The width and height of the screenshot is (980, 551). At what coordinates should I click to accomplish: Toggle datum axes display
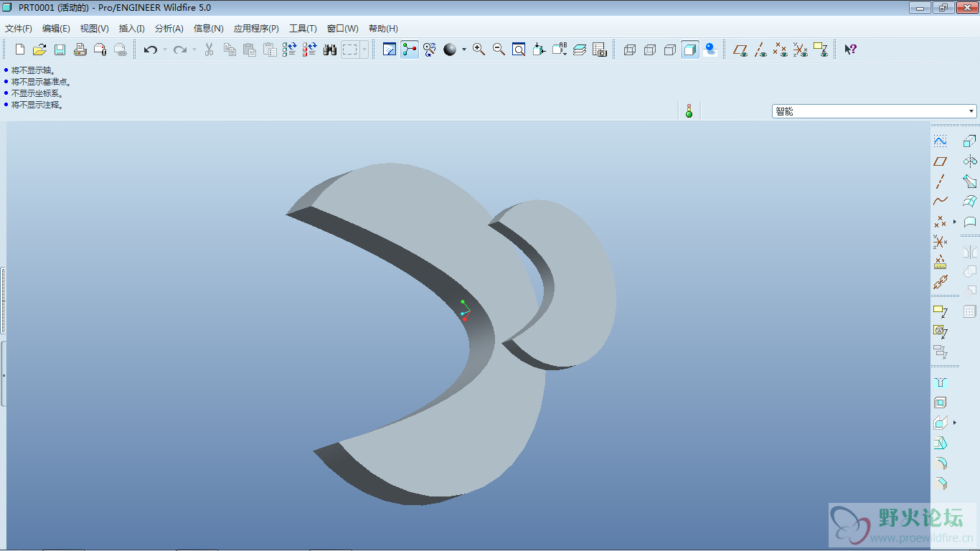(760, 50)
